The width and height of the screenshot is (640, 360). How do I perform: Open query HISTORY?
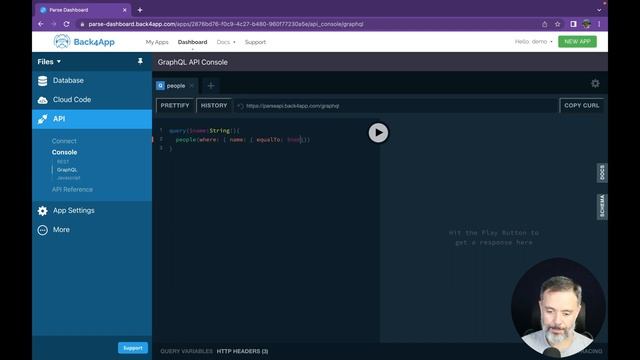[214, 105]
